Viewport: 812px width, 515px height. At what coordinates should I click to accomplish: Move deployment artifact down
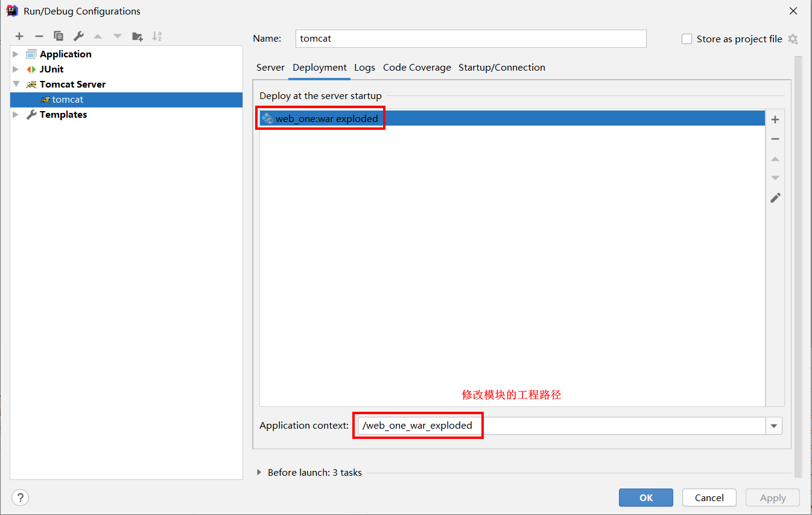(x=775, y=178)
